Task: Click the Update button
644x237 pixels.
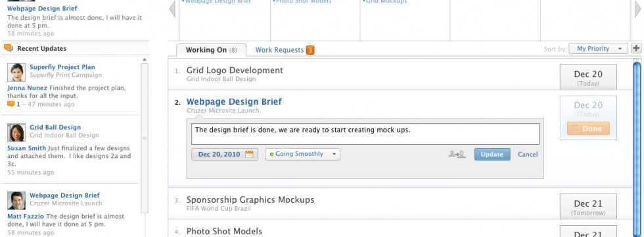Action: click(x=492, y=154)
